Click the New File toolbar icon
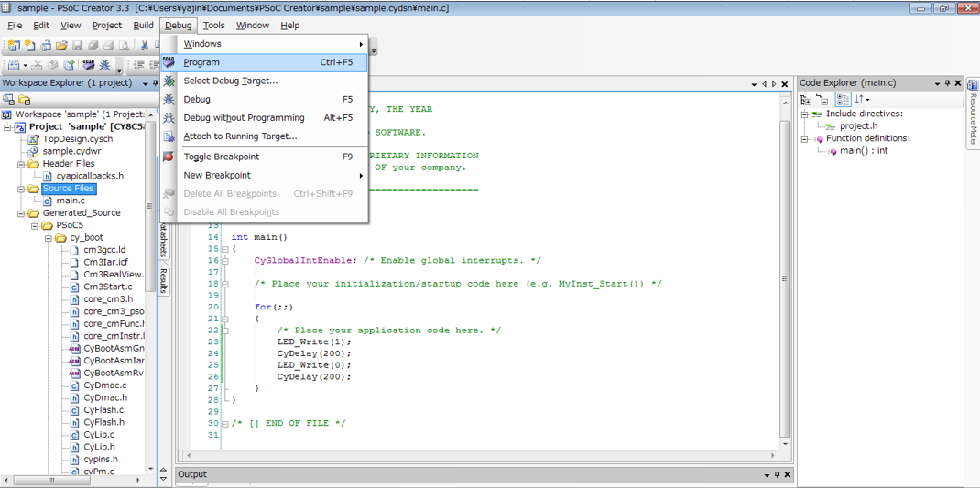 point(30,45)
